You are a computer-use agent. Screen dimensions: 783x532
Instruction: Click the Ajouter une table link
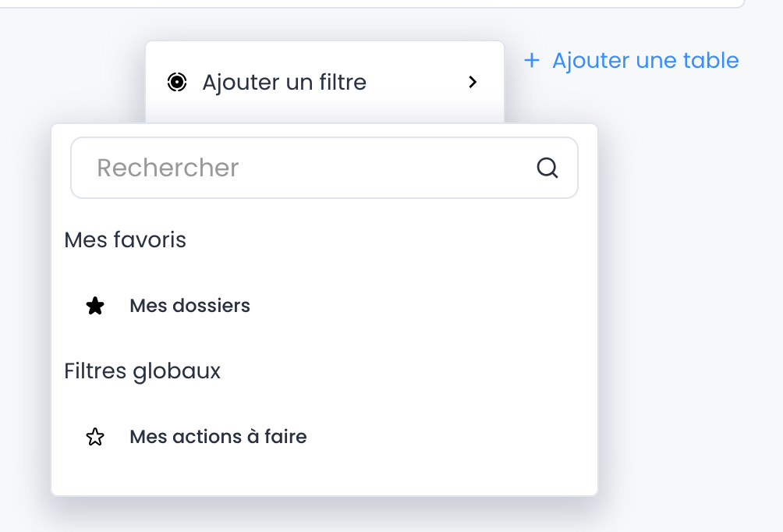[x=645, y=60]
